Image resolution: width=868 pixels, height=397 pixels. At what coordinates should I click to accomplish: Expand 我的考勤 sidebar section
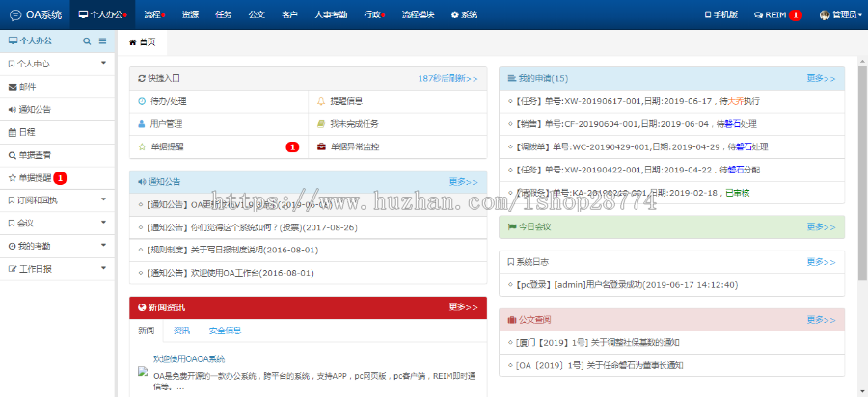point(58,246)
